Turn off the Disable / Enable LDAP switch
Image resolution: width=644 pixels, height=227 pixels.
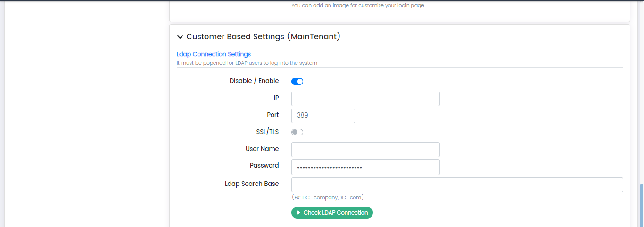pos(297,81)
